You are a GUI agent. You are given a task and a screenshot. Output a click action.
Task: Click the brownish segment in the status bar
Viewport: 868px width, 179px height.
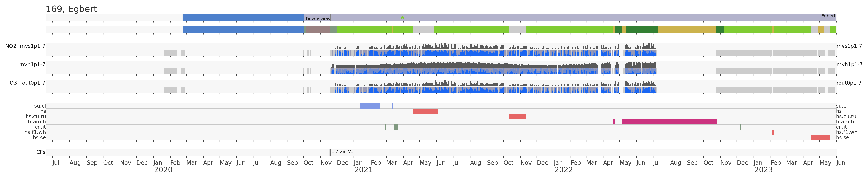[318, 30]
